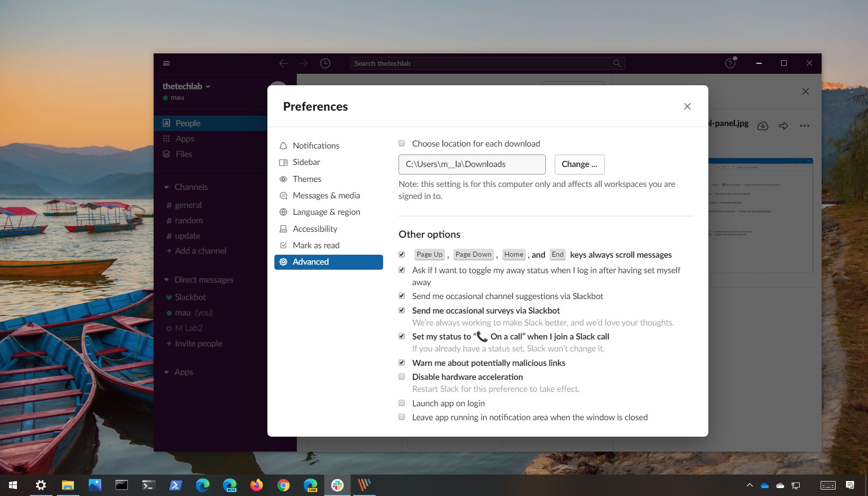
Task: Enable Choose location for each download
Action: pos(402,143)
